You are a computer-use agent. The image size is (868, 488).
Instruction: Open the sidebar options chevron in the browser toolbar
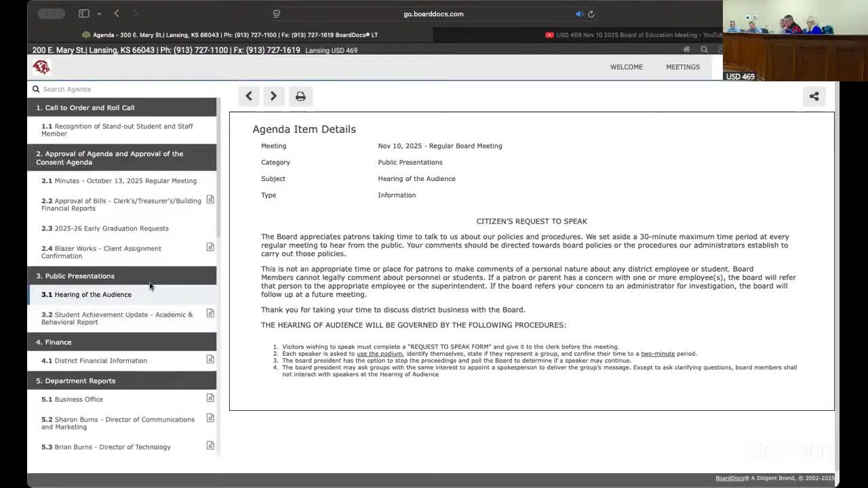tap(99, 14)
